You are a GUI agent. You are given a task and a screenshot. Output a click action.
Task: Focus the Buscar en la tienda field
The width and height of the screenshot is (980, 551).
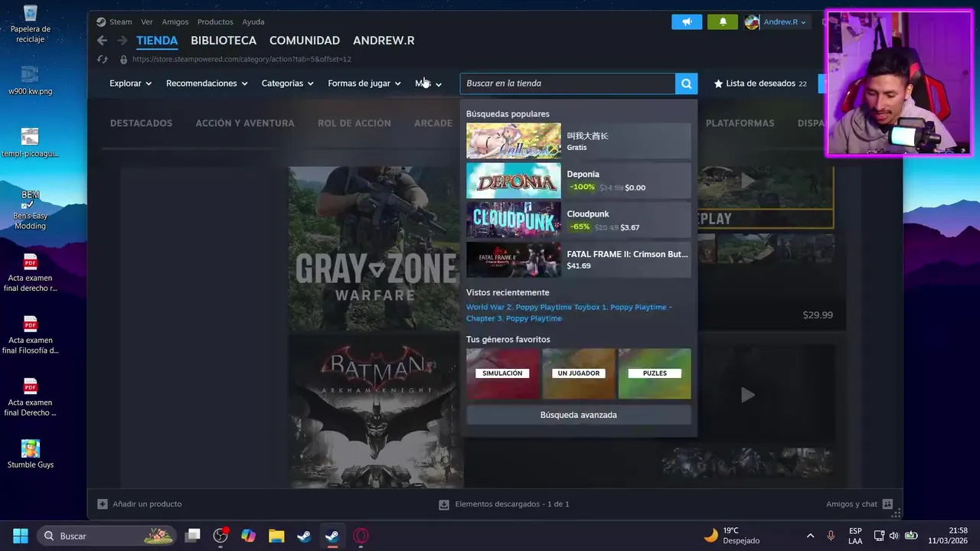[567, 83]
